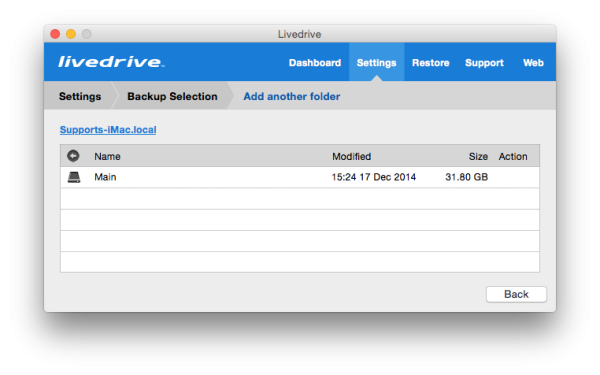Go to the Support tab

coord(484,63)
